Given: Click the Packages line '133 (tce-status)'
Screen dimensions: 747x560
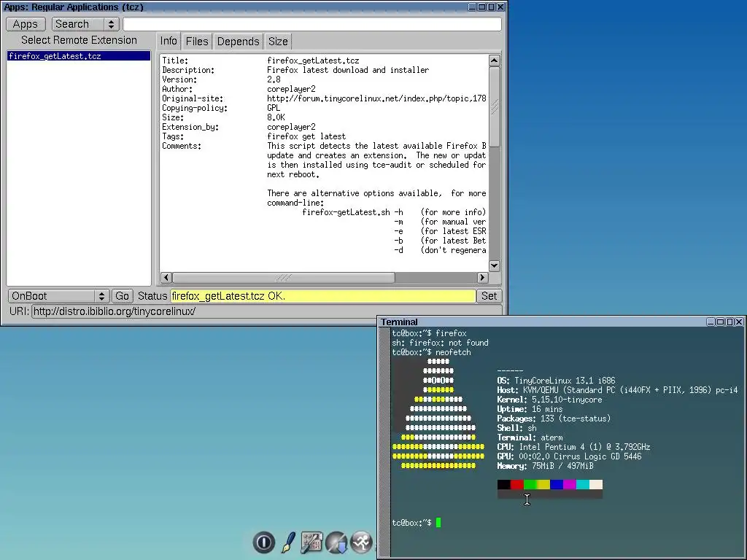Looking at the screenshot, I should point(554,419).
